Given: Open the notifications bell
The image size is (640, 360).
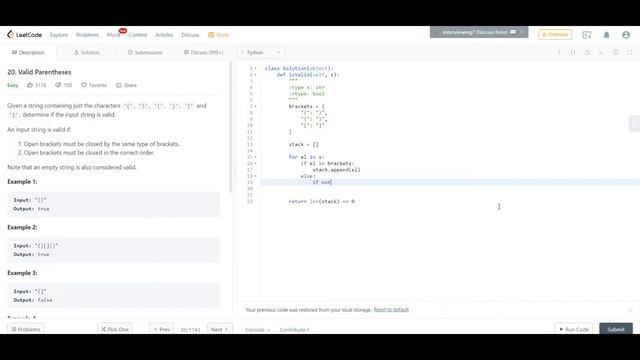Looking at the screenshot, I should coord(607,35).
